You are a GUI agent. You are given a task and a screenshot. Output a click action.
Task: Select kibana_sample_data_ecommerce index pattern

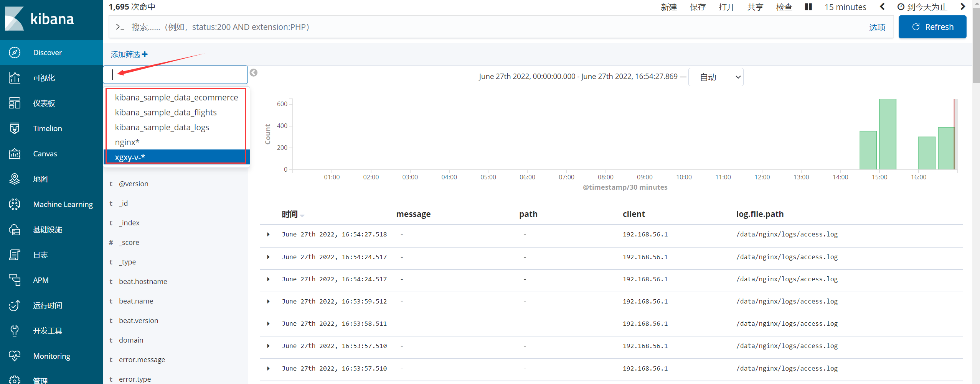[177, 97]
